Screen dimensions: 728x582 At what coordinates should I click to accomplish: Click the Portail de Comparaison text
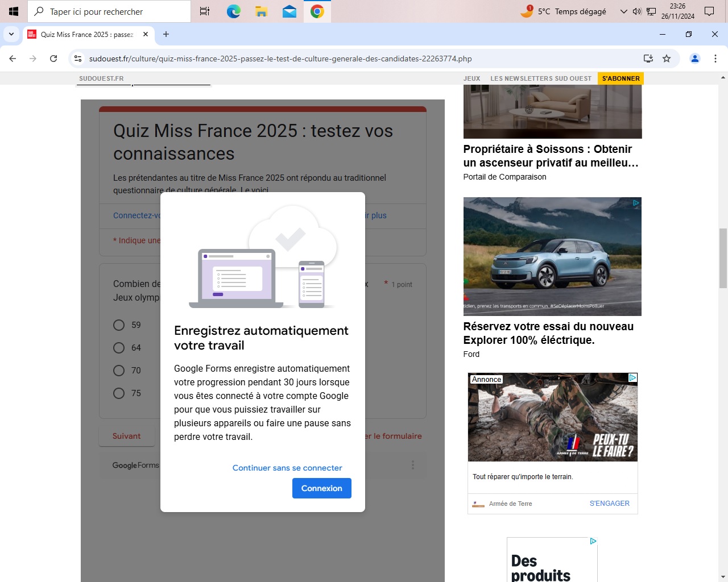(504, 177)
